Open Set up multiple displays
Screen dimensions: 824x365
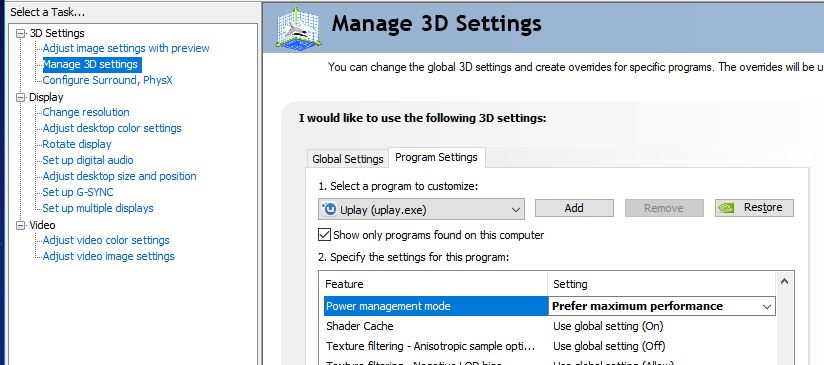pyautogui.click(x=98, y=208)
